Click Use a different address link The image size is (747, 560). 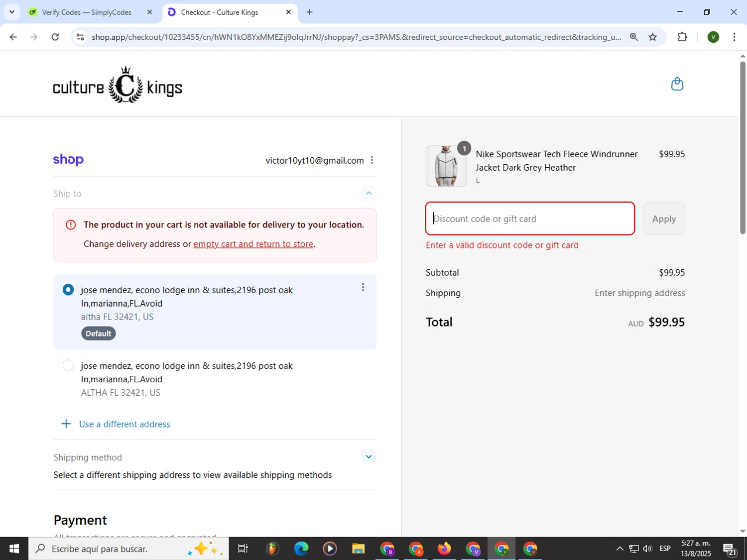124,424
